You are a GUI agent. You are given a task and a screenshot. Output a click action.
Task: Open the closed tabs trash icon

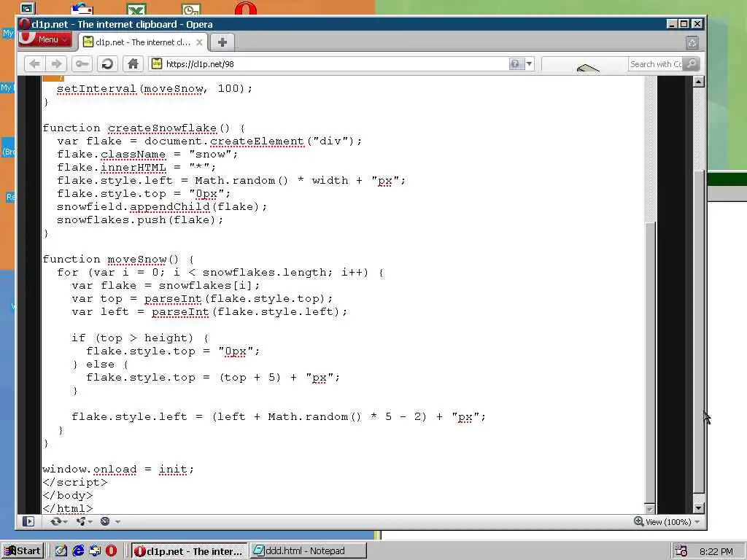pyautogui.click(x=692, y=43)
